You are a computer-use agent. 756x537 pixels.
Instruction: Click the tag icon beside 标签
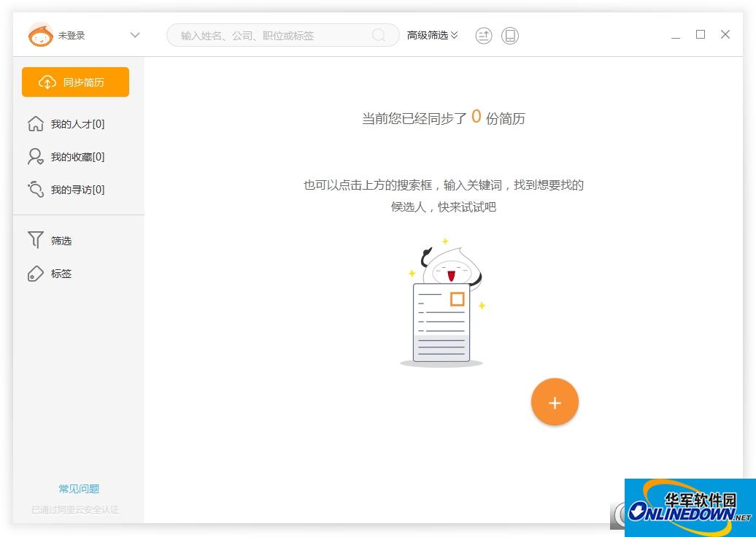point(36,274)
